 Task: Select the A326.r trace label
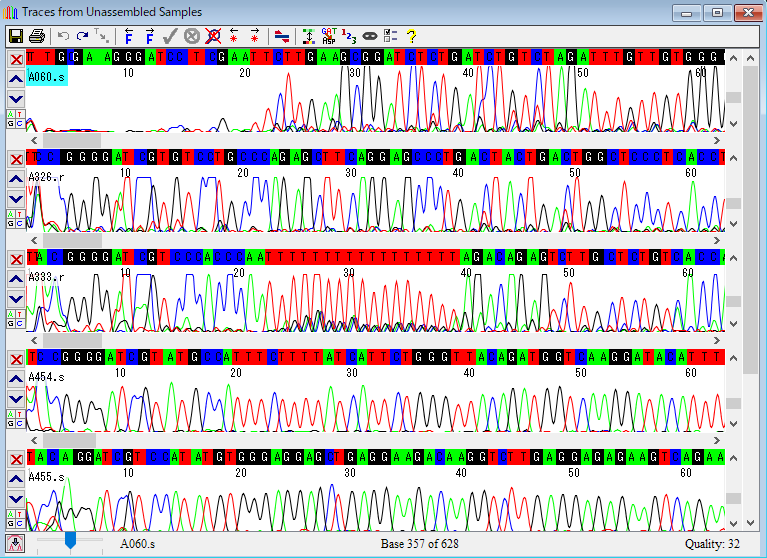pyautogui.click(x=46, y=177)
